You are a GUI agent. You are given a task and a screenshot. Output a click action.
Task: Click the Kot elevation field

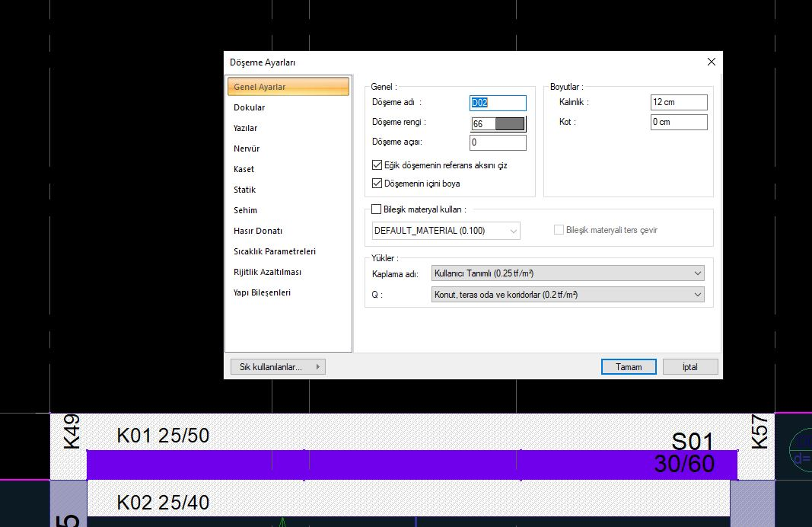point(678,122)
